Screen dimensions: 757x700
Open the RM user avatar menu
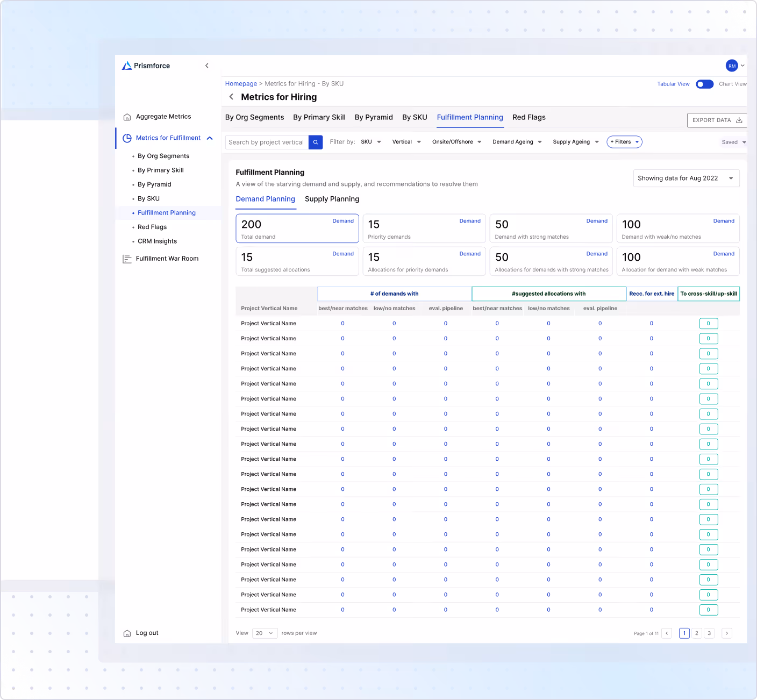coord(732,66)
